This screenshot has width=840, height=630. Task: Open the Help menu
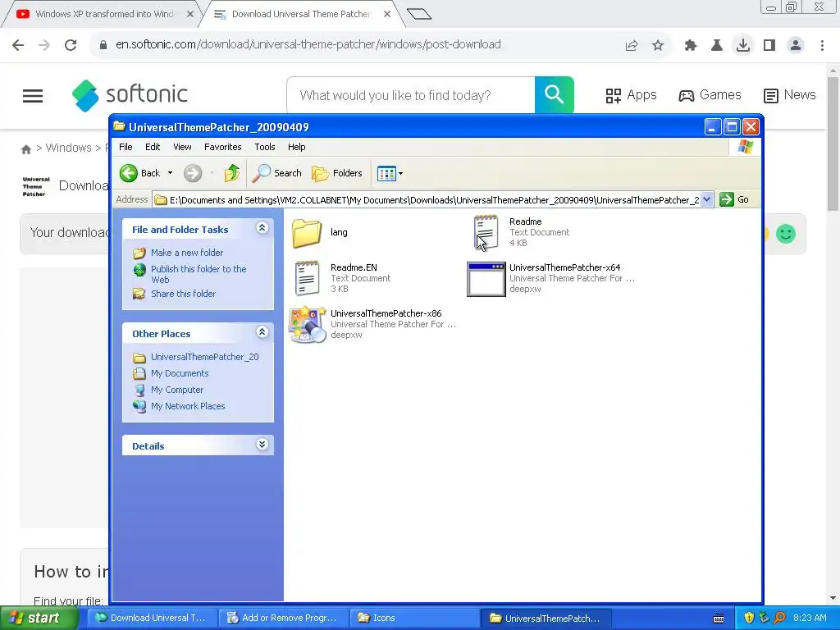[296, 147]
